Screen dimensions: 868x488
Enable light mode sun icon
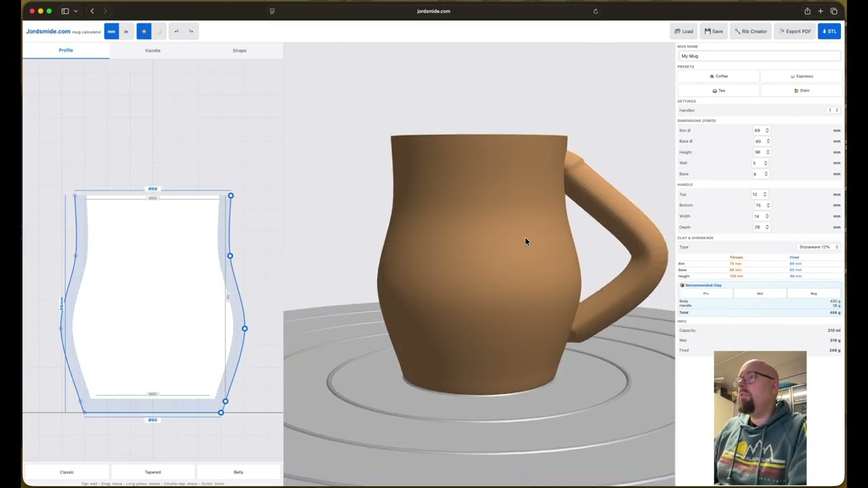(x=144, y=31)
